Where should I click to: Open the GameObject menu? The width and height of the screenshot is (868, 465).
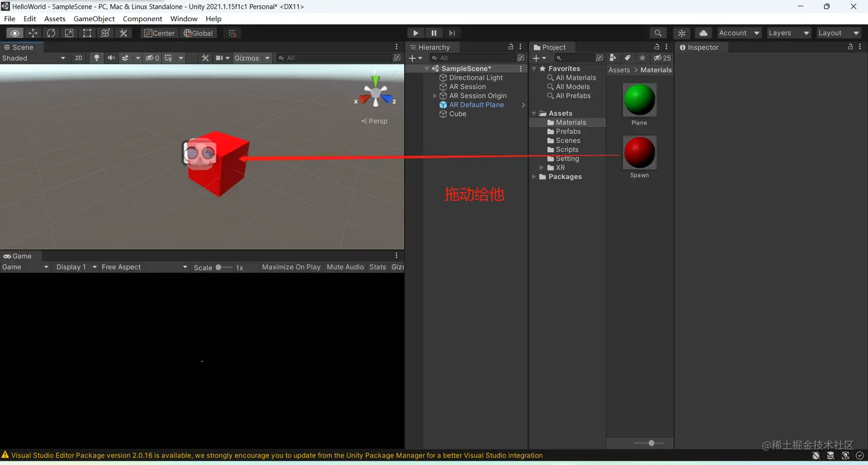(x=94, y=19)
